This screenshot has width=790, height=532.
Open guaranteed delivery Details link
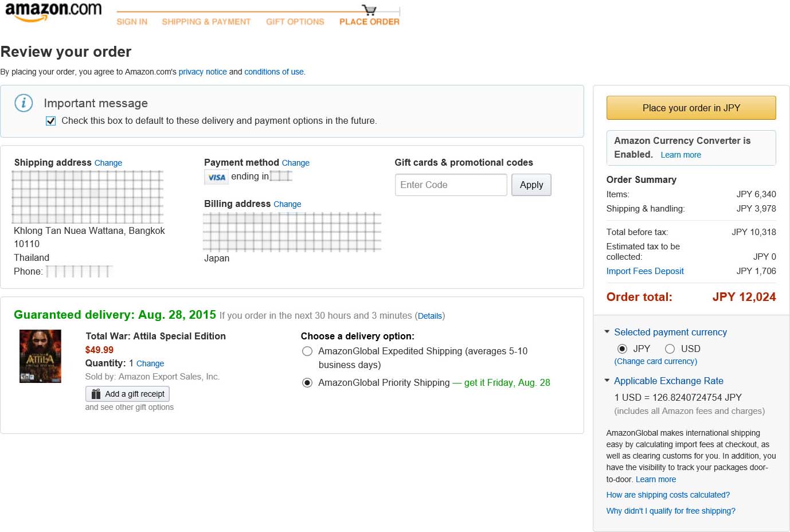(x=430, y=316)
